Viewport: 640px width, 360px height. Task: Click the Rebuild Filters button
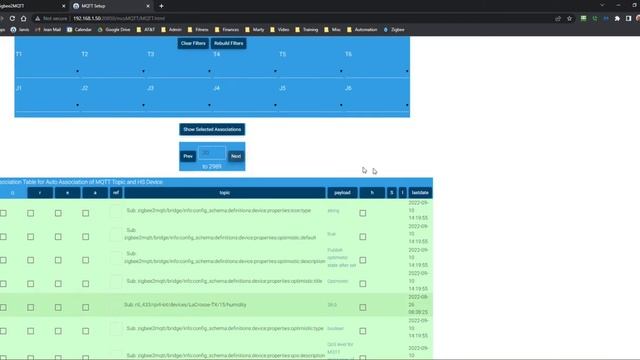pos(229,43)
